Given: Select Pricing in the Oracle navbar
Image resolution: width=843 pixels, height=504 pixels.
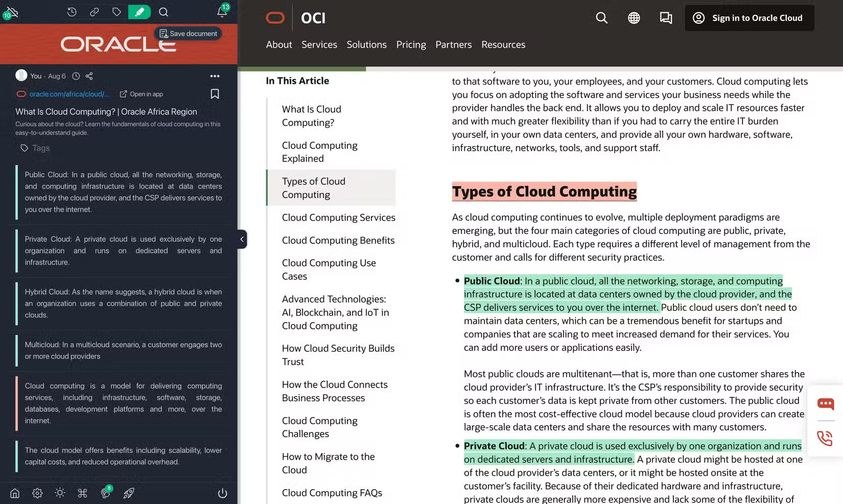Looking at the screenshot, I should coord(411,44).
